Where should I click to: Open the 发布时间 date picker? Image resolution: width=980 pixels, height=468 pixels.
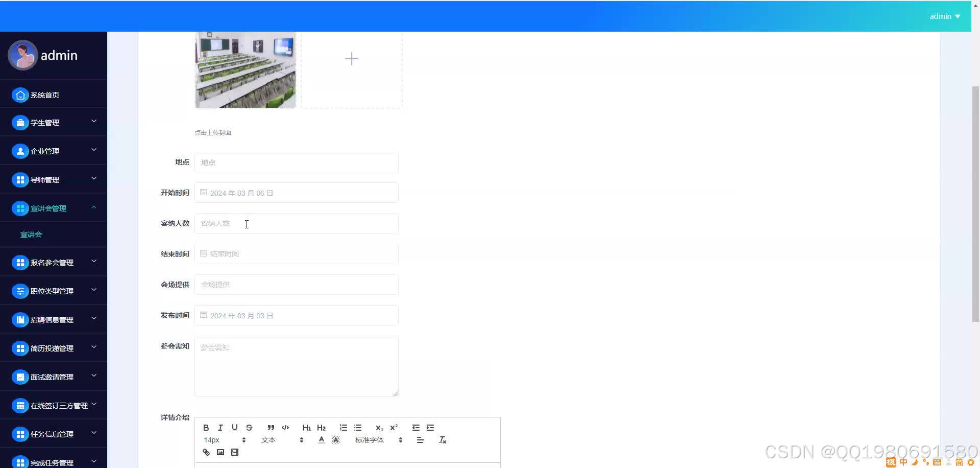(x=297, y=315)
